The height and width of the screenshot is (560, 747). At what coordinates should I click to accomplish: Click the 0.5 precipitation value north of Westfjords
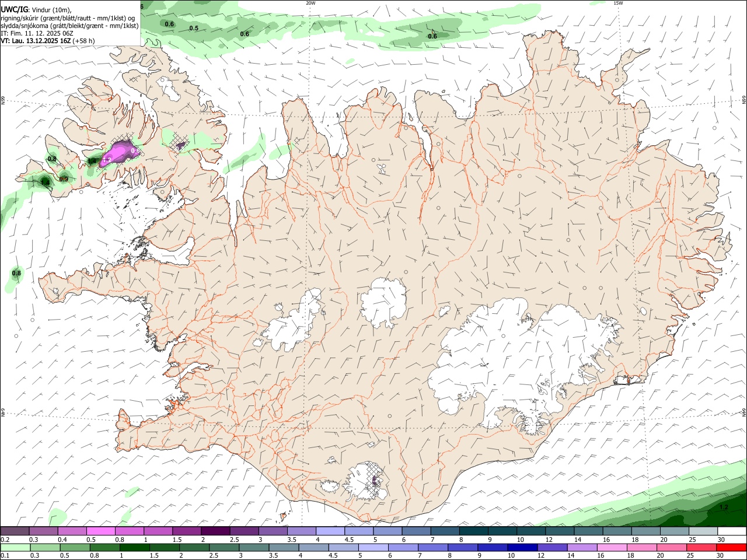[194, 28]
